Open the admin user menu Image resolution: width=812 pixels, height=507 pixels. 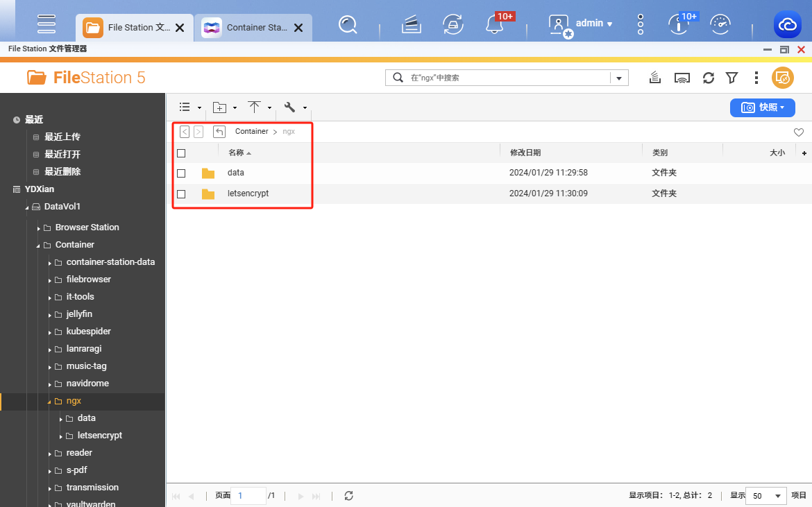coord(580,24)
